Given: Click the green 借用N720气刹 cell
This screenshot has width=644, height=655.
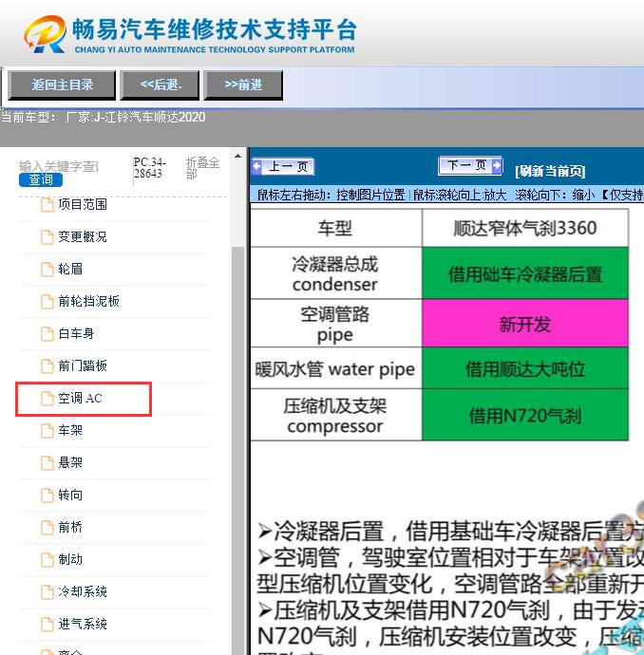Looking at the screenshot, I should tap(525, 415).
